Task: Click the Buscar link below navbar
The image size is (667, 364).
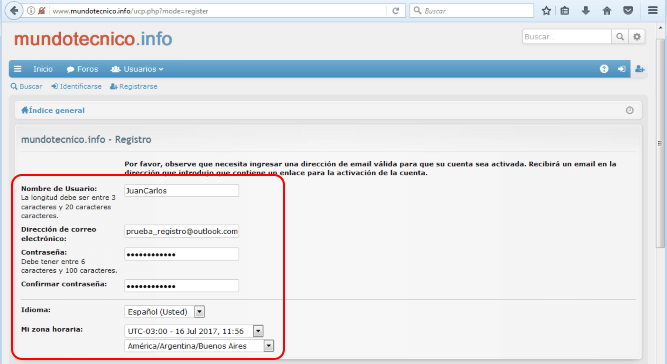Action: click(27, 86)
